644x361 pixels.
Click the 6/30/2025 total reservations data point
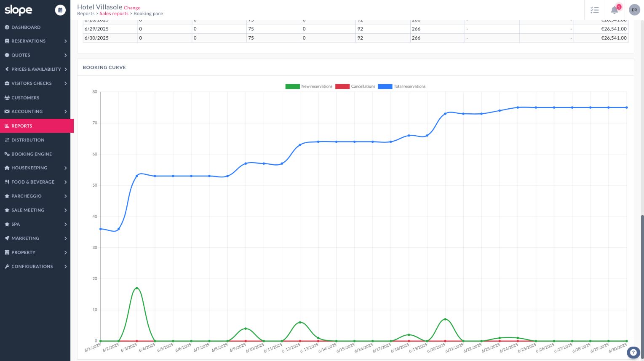(627, 107)
